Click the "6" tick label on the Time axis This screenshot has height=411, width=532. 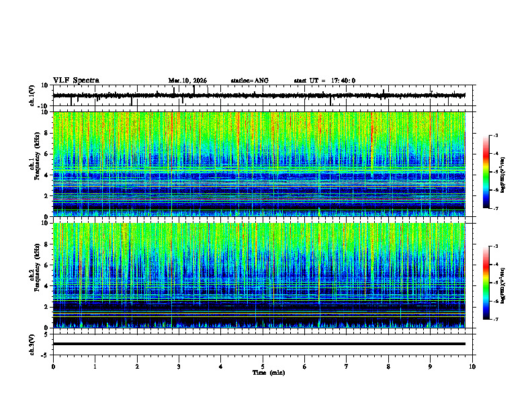[305, 367]
